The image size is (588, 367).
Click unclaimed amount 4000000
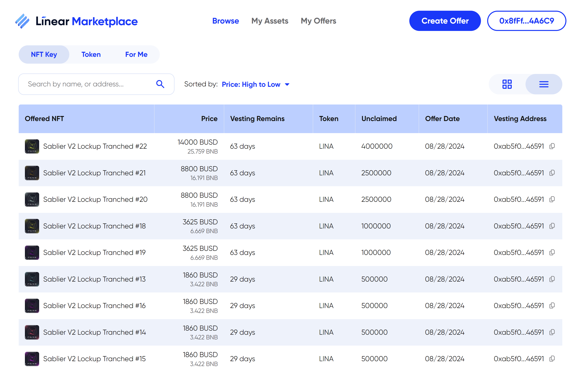[x=377, y=146]
